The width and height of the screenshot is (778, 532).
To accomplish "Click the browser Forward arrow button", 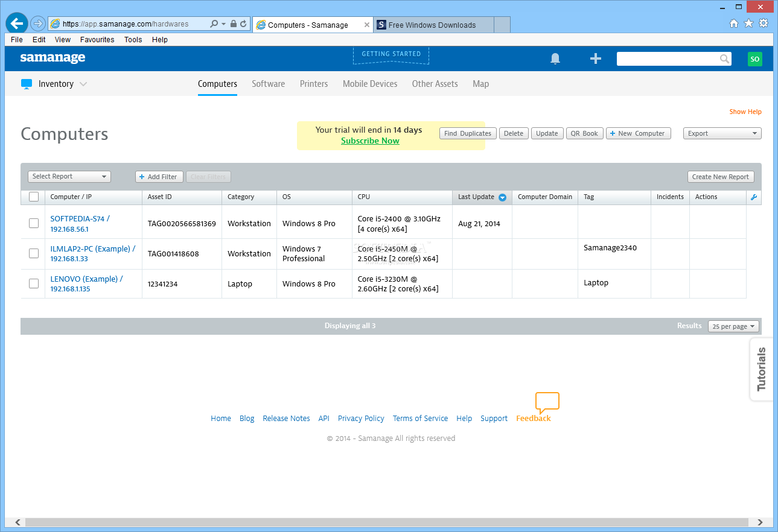I will [x=38, y=24].
